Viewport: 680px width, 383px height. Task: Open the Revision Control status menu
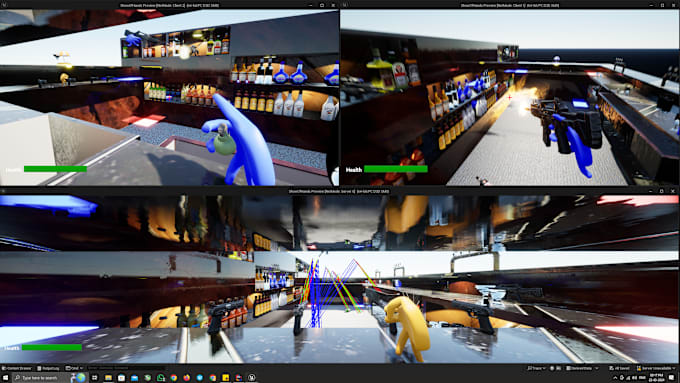[x=655, y=368]
